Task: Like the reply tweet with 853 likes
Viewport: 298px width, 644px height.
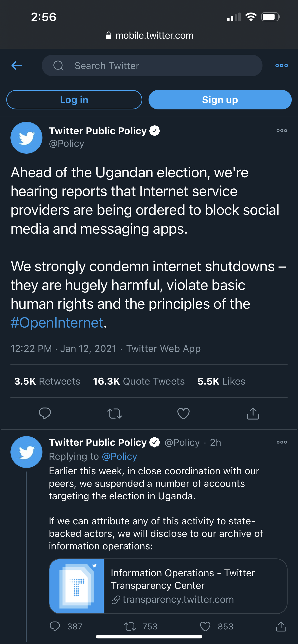Action: [205, 626]
